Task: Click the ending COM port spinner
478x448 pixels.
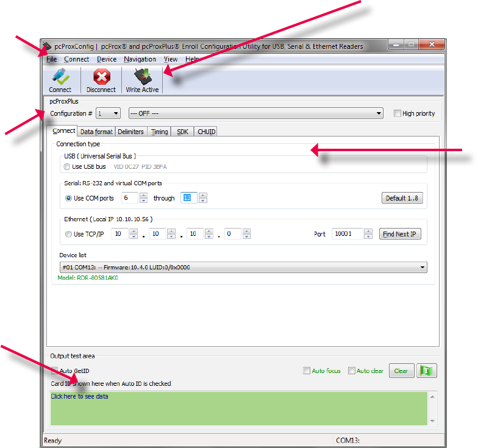Action: 203,197
